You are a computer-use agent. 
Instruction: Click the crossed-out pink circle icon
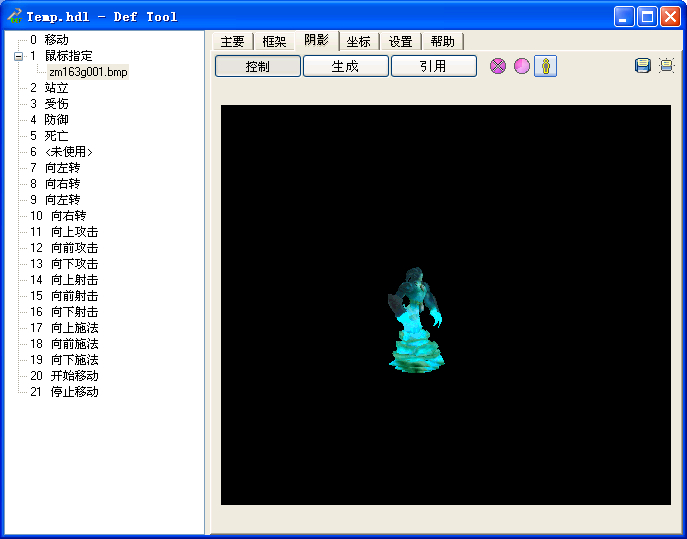(498, 66)
